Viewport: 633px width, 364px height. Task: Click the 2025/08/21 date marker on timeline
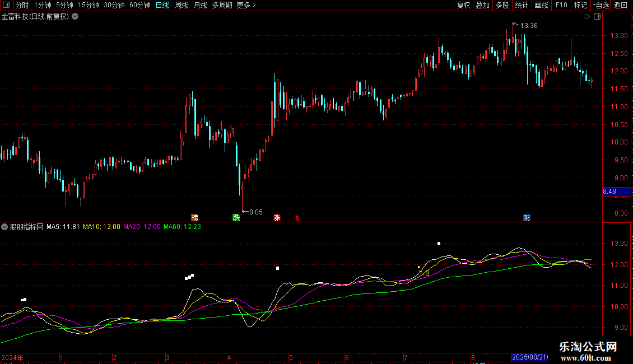(x=530, y=357)
